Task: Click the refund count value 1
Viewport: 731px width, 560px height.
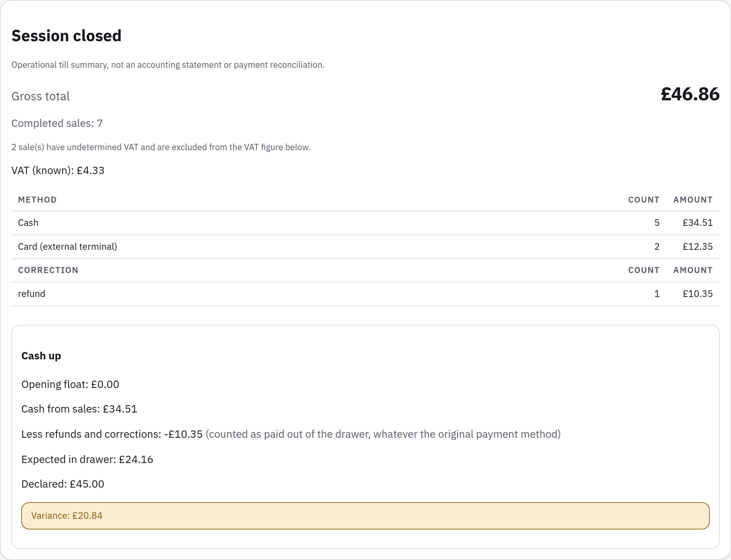Action: click(657, 294)
